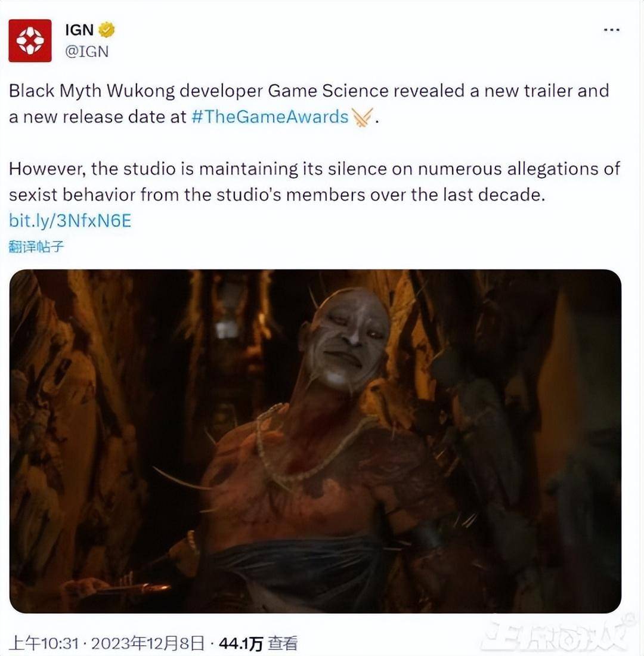Open the bit.ly/3NfxN6E link
Viewport: 644px width, 656px height.
[70, 221]
